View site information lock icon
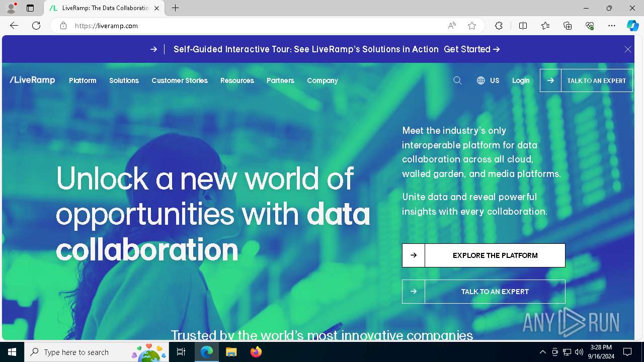This screenshot has height=362, width=644. tap(63, 26)
